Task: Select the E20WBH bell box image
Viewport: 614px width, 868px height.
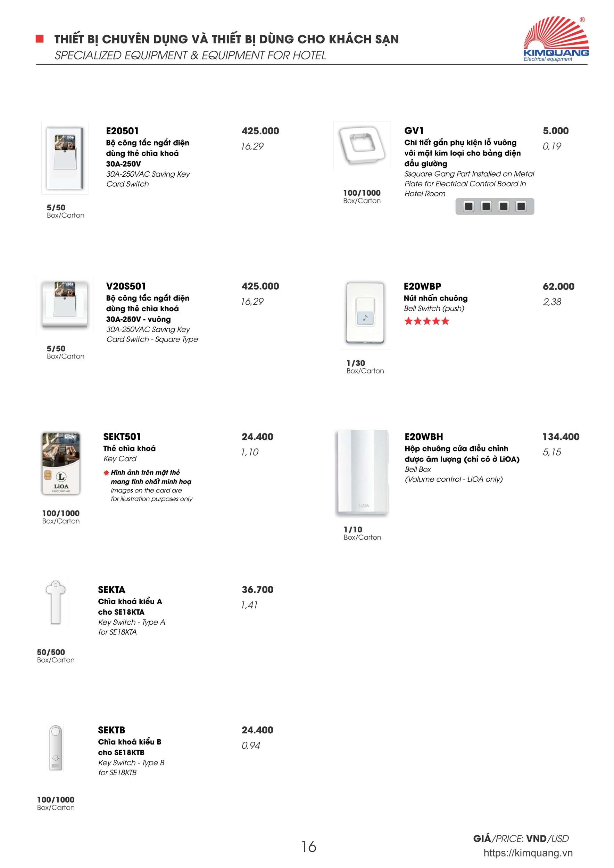Action: pos(363,473)
